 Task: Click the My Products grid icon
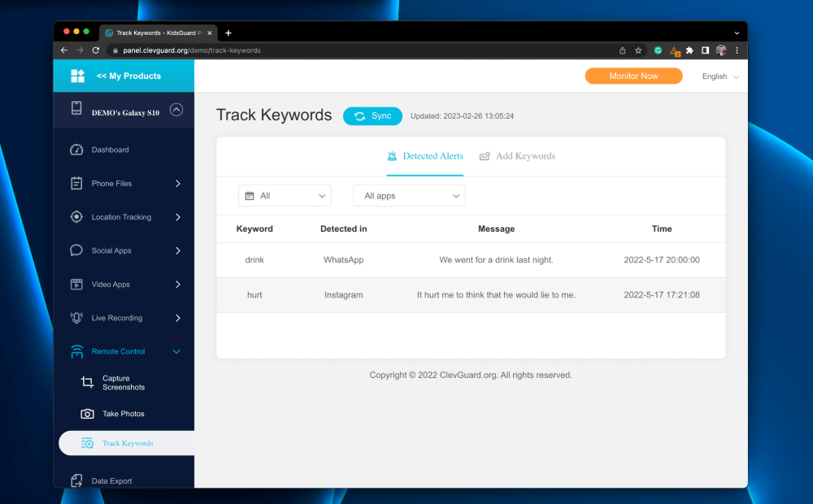[77, 76]
